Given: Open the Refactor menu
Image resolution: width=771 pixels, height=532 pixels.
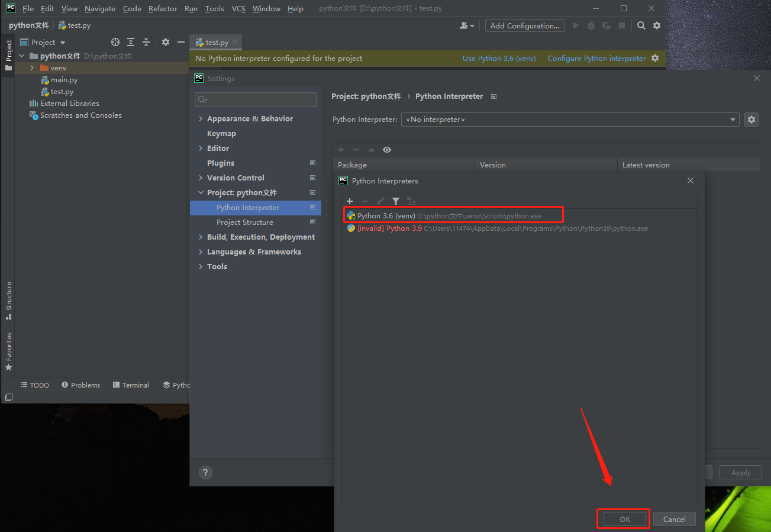Looking at the screenshot, I should 163,8.
